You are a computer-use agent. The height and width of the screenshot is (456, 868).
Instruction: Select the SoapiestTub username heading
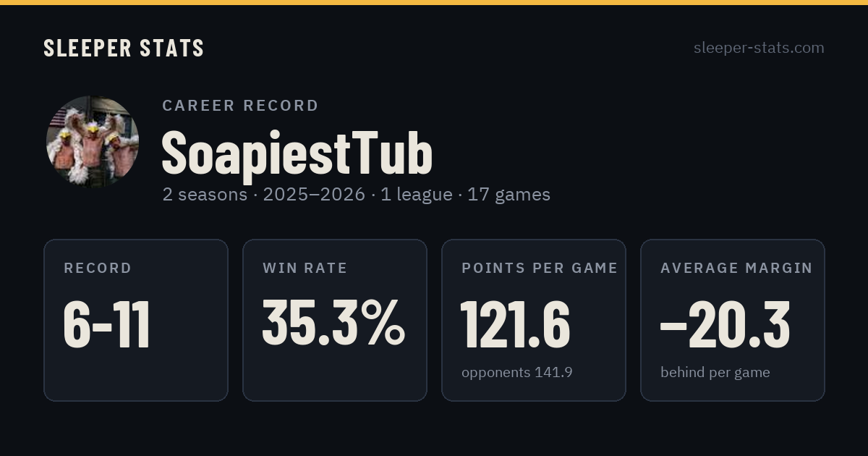pos(297,153)
